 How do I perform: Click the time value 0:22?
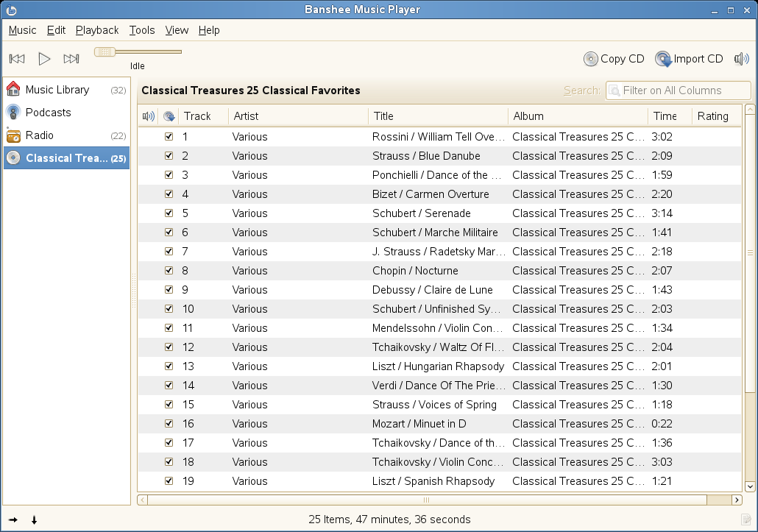click(662, 423)
